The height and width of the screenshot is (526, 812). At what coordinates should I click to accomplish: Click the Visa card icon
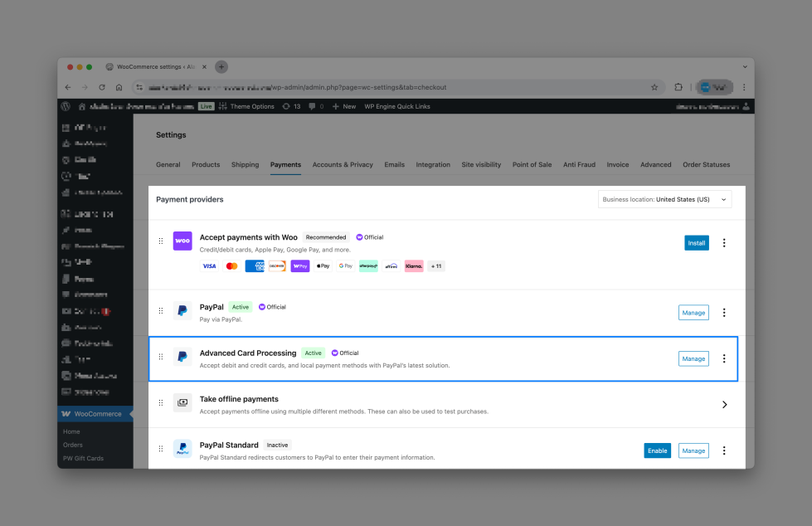click(209, 266)
